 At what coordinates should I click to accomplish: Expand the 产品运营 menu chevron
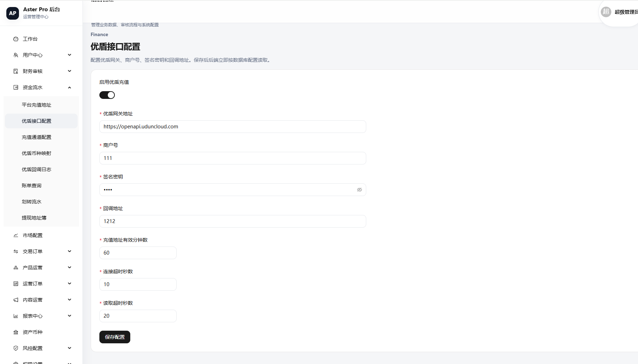[x=70, y=267]
